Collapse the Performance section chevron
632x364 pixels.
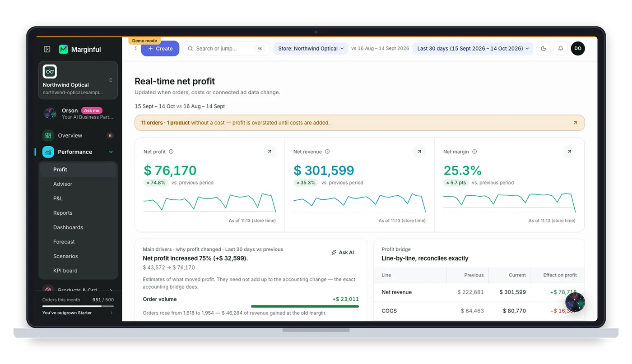point(111,152)
